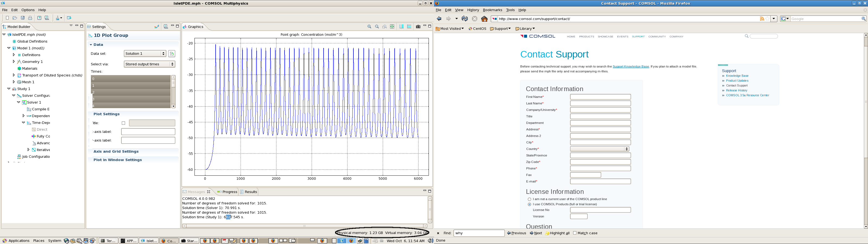868x244 pixels.
Task: Switch to the Results tab
Action: tap(248, 192)
